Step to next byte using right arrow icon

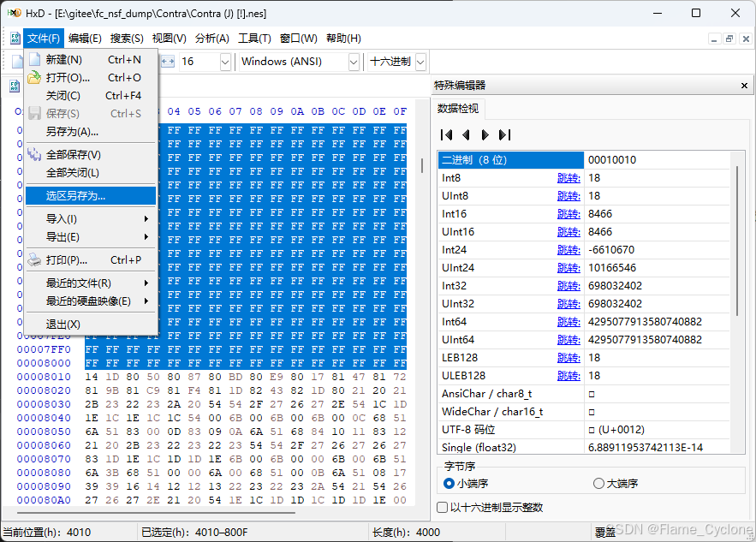(485, 134)
